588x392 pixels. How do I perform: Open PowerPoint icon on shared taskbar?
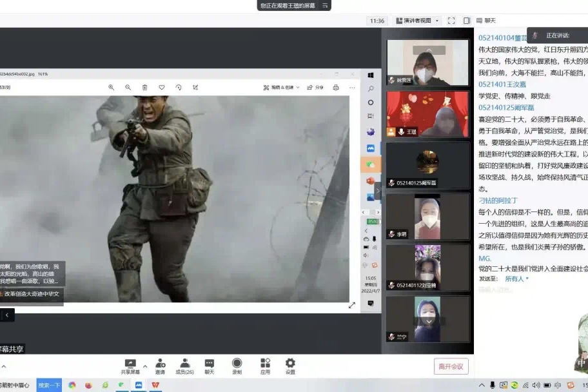click(x=371, y=181)
